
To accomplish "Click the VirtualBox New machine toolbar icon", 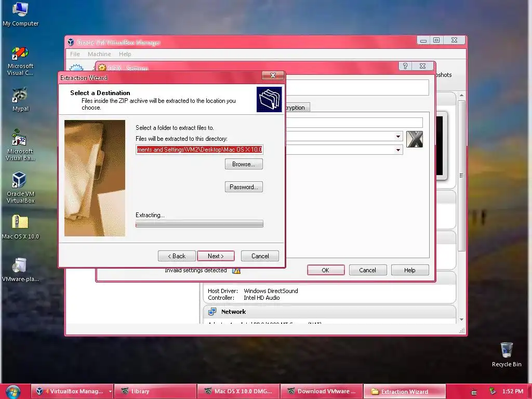I will (76, 67).
